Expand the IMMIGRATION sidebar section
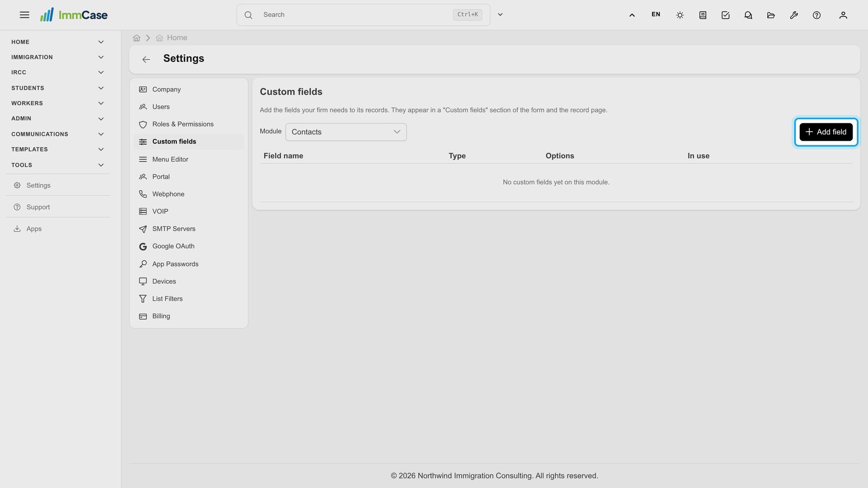Viewport: 868px width, 488px height. click(58, 57)
